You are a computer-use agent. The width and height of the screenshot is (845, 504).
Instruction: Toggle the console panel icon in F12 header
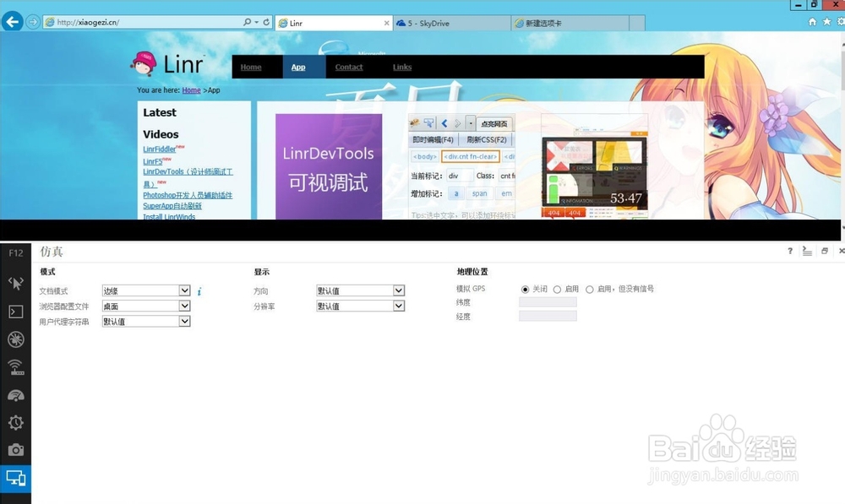[807, 251]
